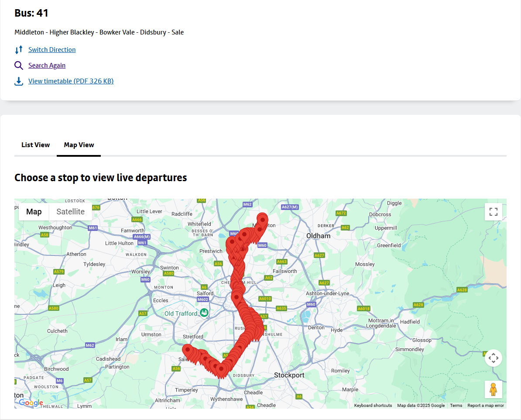Click Report a map error
This screenshot has width=521, height=420.
[x=486, y=405]
